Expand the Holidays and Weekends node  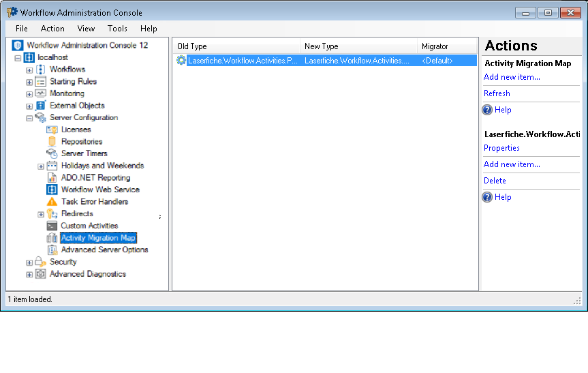41,166
